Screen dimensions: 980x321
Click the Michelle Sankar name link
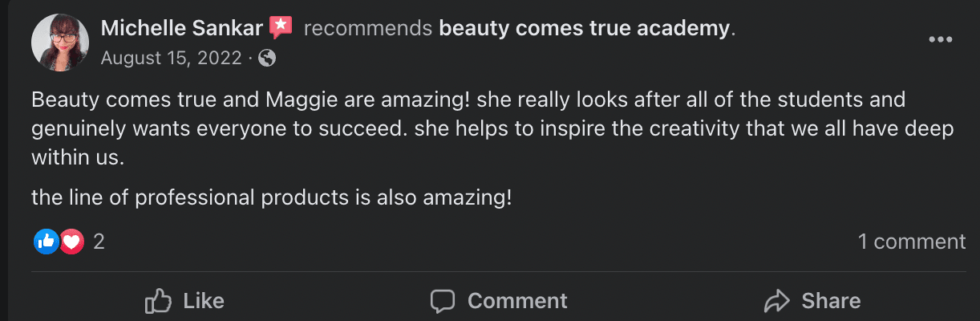(x=182, y=29)
